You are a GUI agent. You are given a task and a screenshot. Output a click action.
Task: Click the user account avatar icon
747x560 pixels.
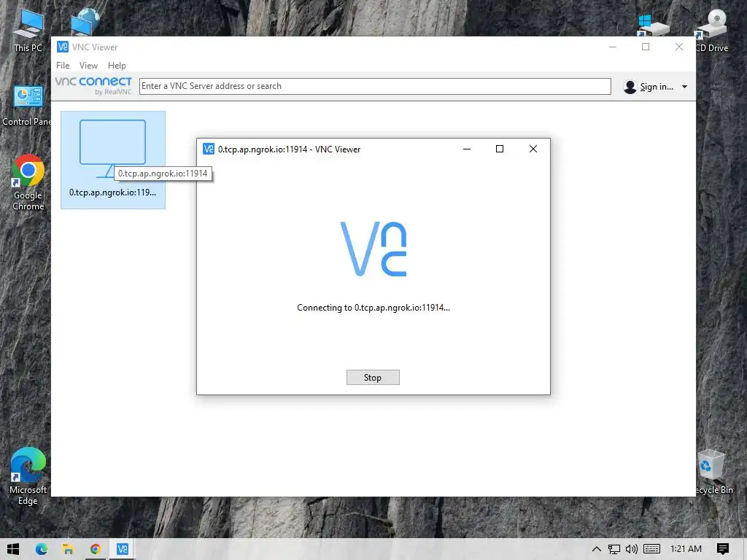(x=630, y=87)
